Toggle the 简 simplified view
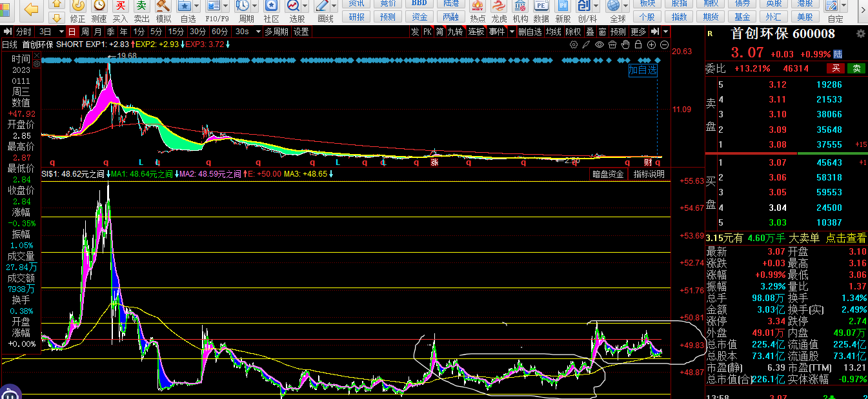 (x=439, y=32)
